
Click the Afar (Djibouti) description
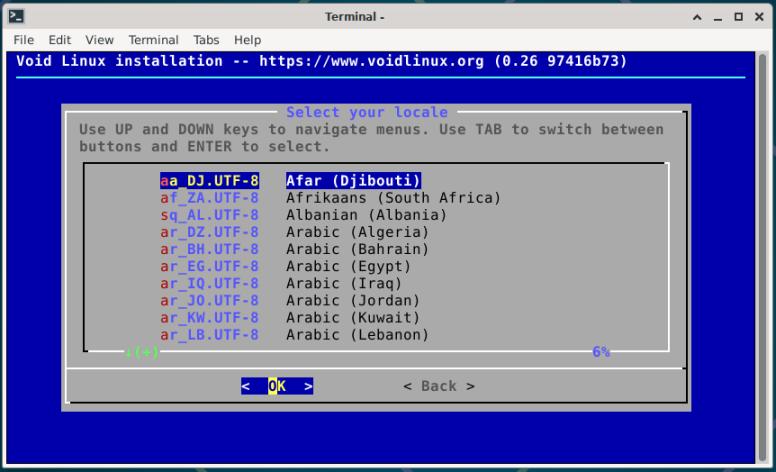point(353,181)
